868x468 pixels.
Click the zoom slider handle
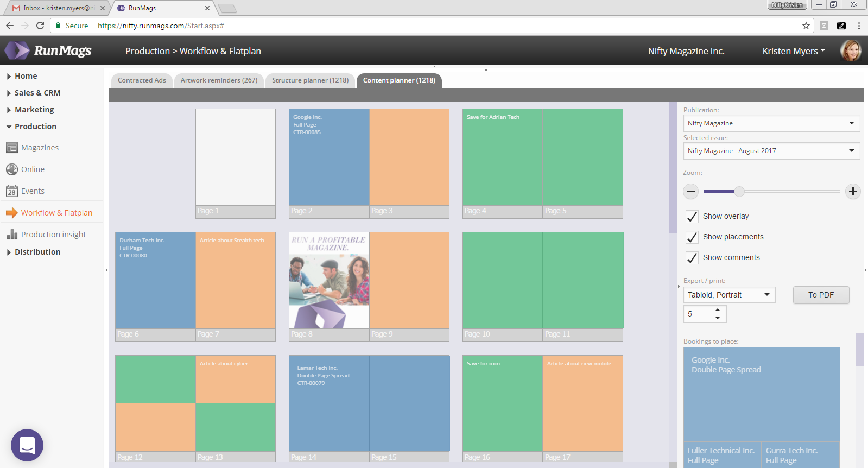(x=739, y=191)
